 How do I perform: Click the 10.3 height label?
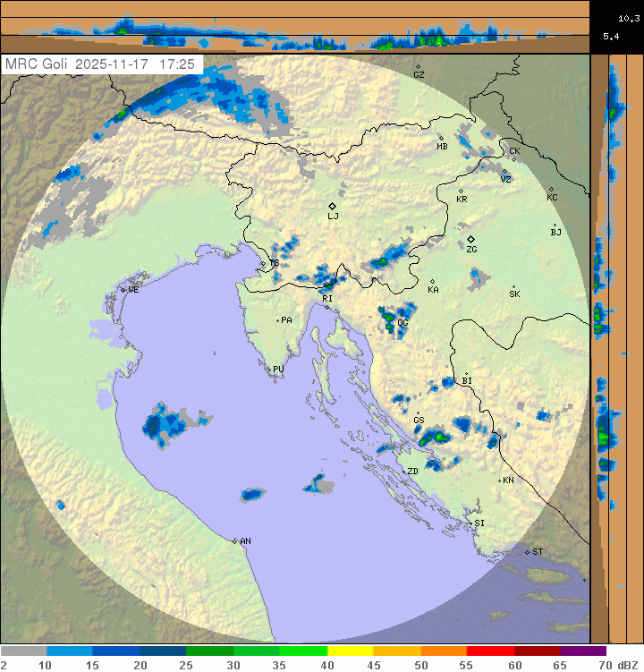tap(628, 18)
